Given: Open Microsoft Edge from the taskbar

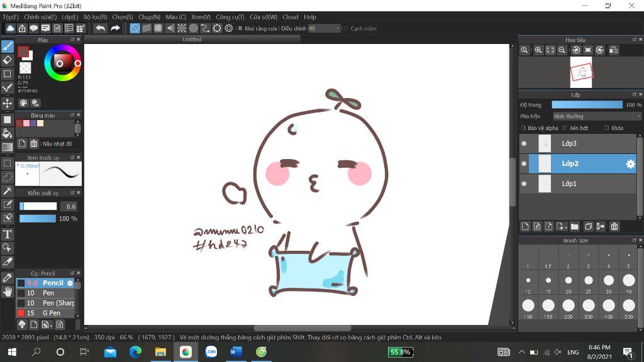Looking at the screenshot, I should point(136,352).
